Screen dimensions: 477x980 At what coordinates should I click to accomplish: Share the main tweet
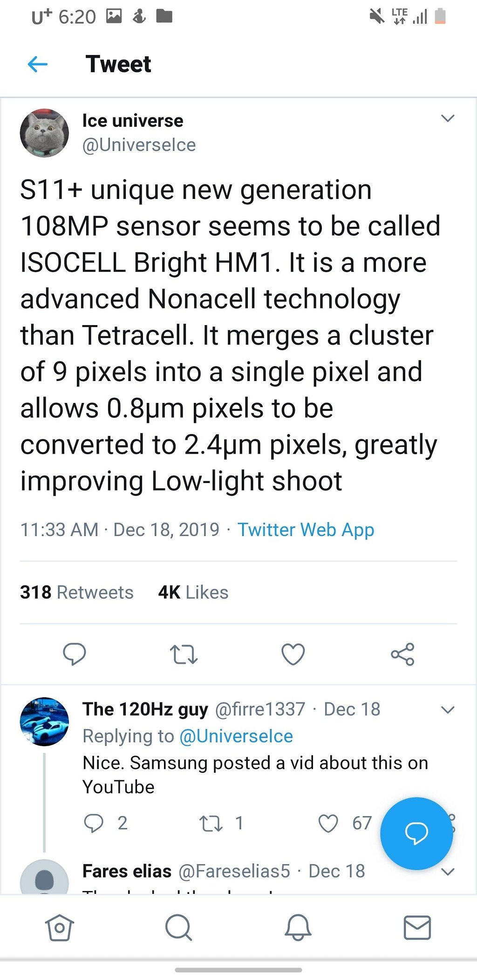(402, 654)
